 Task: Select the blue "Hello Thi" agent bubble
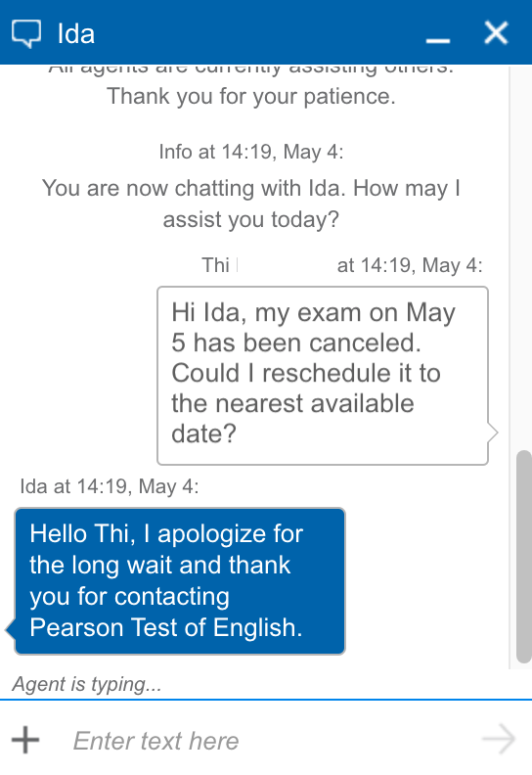coord(180,580)
